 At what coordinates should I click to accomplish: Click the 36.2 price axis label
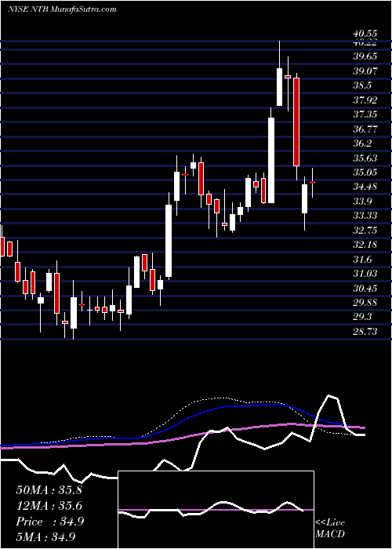[362, 144]
